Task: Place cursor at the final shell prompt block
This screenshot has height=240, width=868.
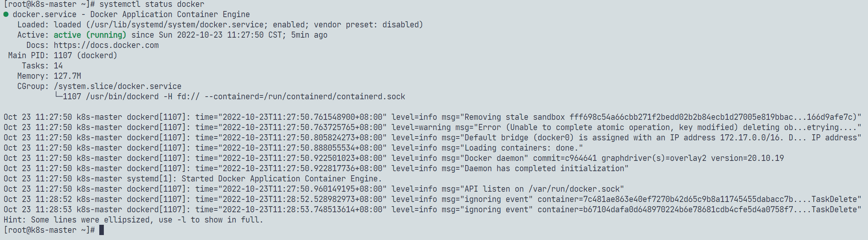Action: coord(102,230)
